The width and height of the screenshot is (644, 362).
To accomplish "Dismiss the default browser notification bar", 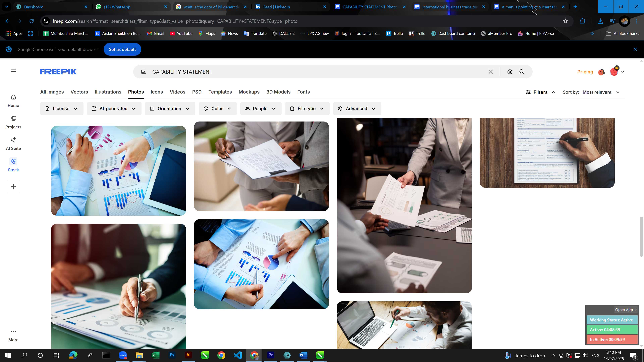I will (x=635, y=49).
